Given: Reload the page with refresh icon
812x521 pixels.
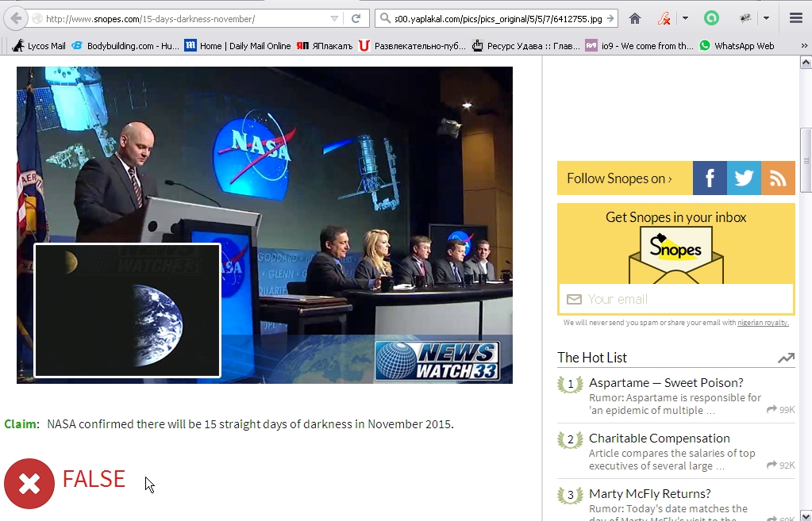Looking at the screenshot, I should pyautogui.click(x=356, y=18).
